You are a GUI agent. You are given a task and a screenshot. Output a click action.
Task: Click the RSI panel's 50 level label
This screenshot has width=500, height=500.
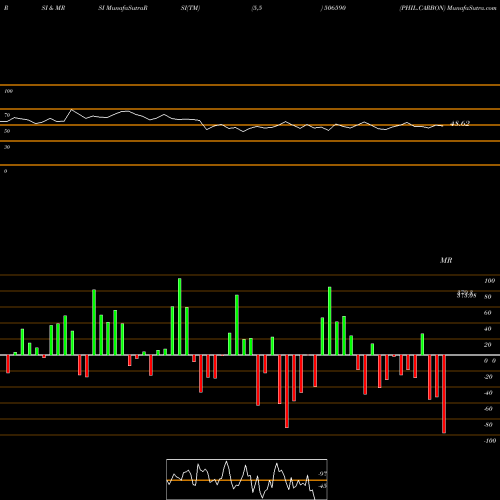point(7,131)
